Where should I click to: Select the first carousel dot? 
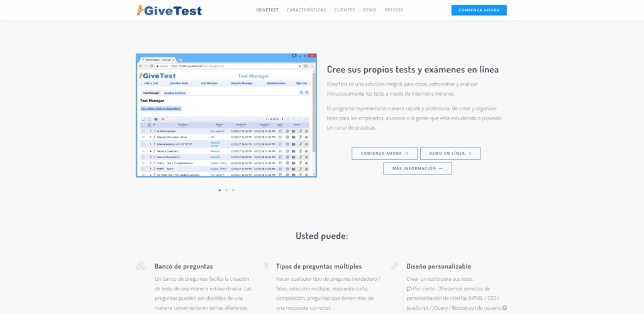[x=219, y=190]
